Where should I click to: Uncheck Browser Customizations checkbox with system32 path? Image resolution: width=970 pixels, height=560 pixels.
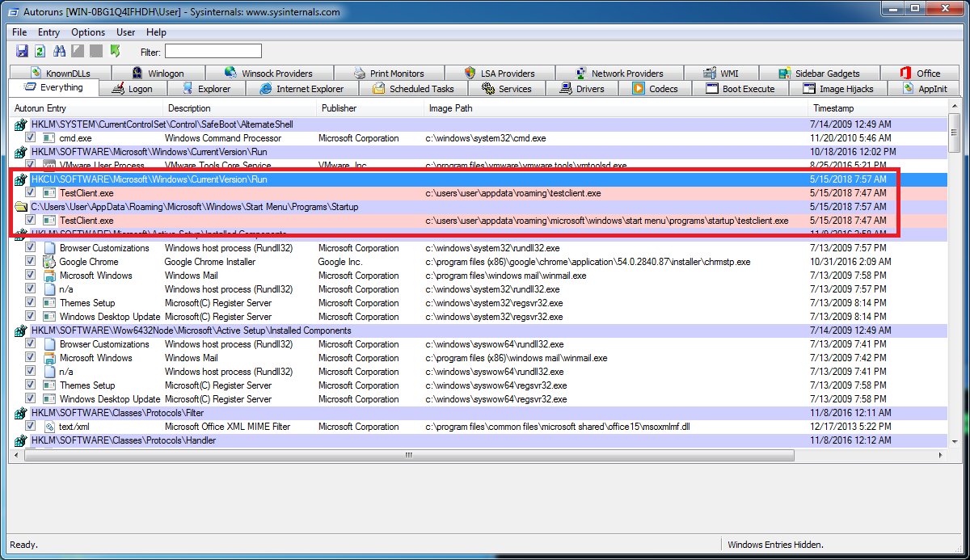[x=31, y=248]
